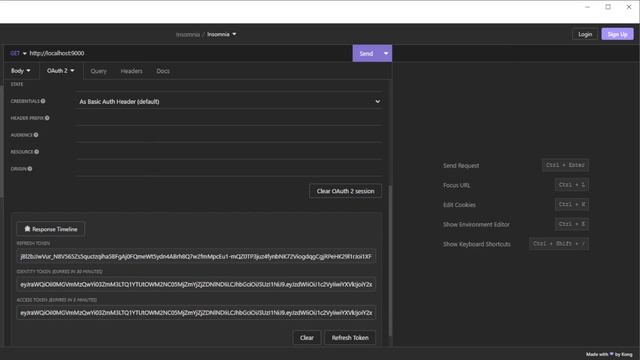Open the Insomnia workspace dropdown
This screenshot has height=360, width=640.
coord(222,34)
